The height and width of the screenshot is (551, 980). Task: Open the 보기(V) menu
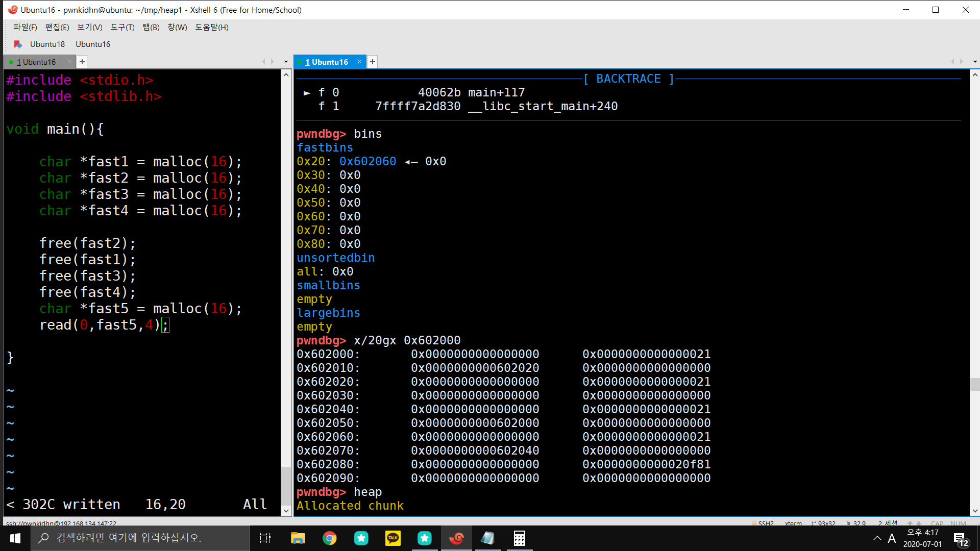[x=89, y=27]
